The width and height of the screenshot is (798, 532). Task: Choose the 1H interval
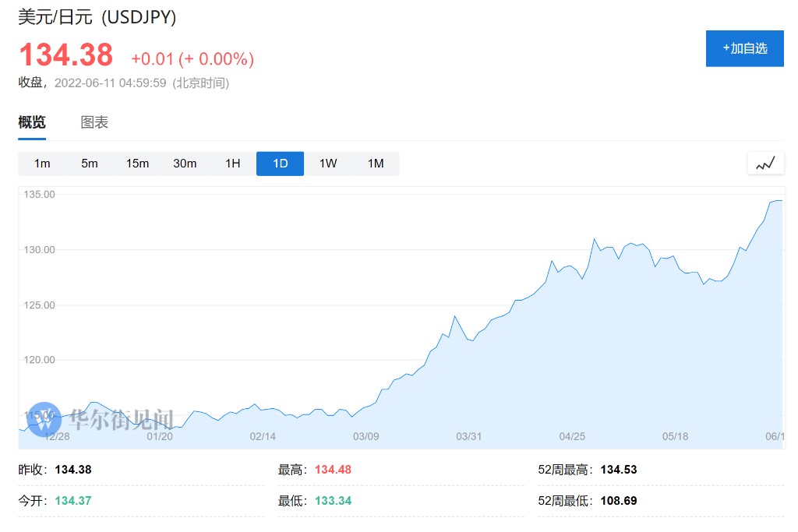click(x=232, y=164)
